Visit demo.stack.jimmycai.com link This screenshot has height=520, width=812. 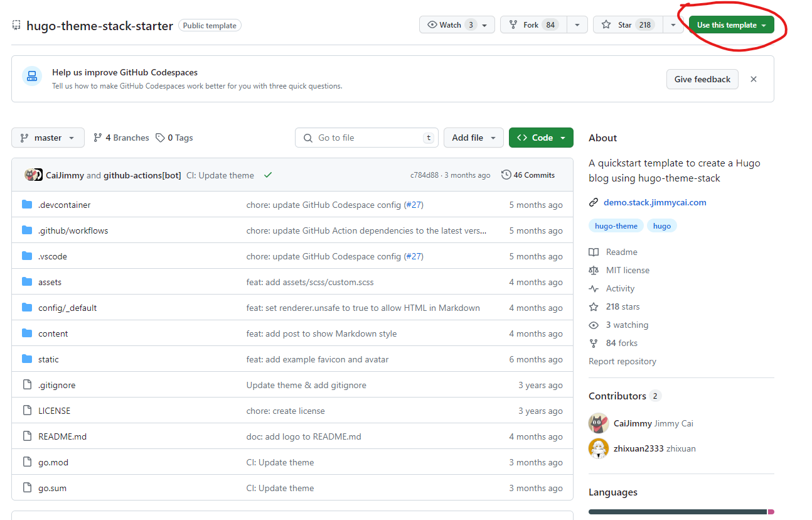tap(654, 202)
